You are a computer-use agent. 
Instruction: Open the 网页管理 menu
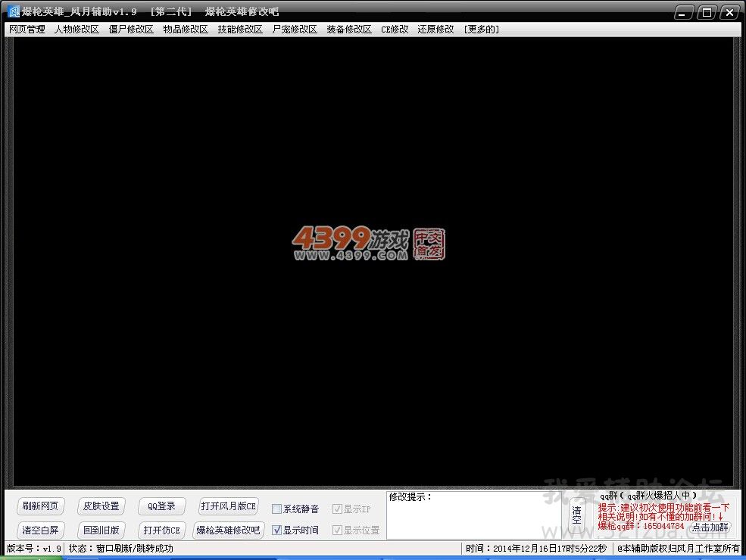click(27, 30)
